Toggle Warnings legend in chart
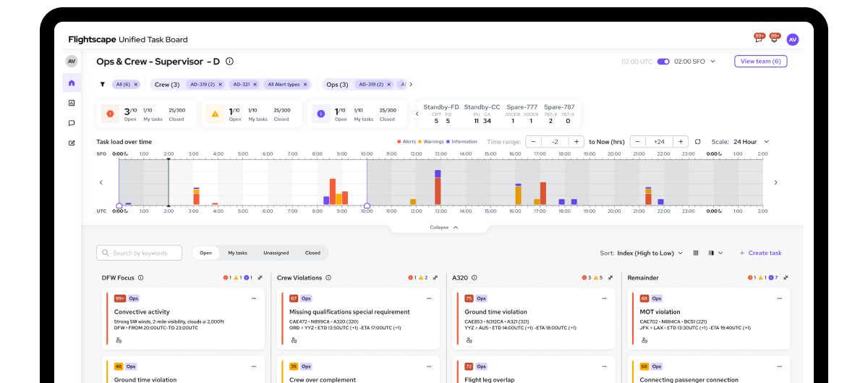Viewport: 868px width, 383px height. (x=432, y=142)
